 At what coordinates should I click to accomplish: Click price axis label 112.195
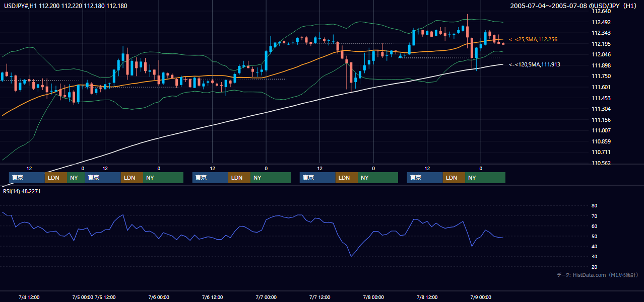point(601,44)
